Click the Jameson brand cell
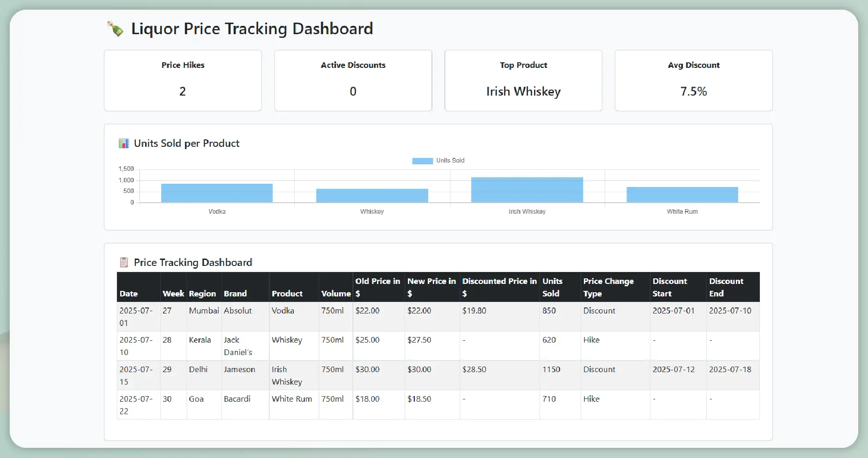The height and width of the screenshot is (458, 868). click(239, 369)
